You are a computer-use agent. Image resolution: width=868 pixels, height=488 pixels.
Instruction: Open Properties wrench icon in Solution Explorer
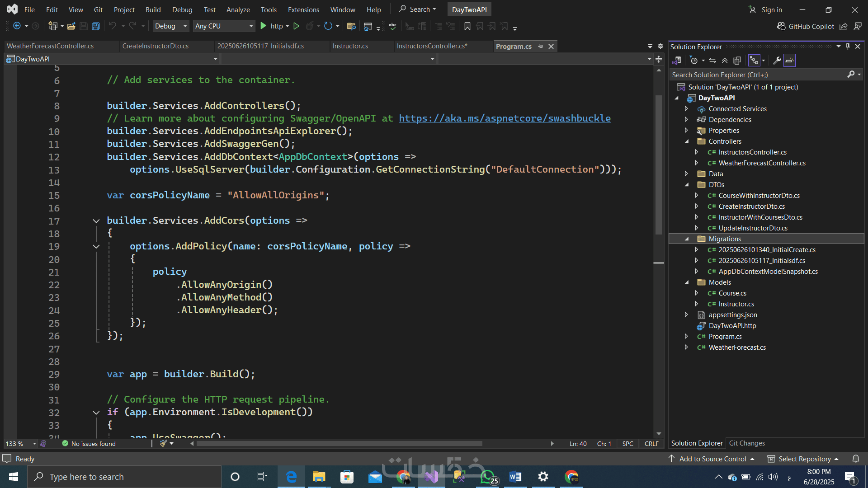click(x=777, y=61)
